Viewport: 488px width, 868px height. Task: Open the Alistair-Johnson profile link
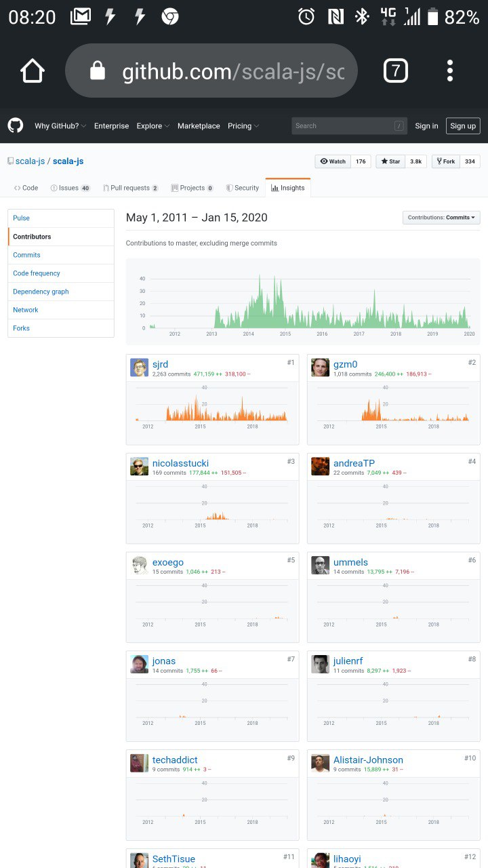[x=368, y=760]
